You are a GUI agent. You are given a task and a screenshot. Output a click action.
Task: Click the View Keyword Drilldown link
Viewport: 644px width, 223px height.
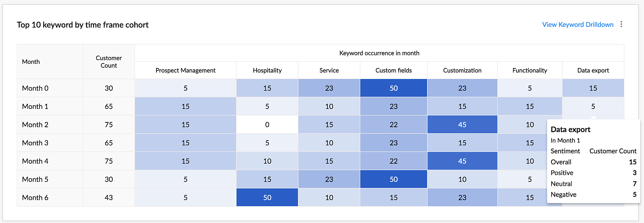(578, 24)
